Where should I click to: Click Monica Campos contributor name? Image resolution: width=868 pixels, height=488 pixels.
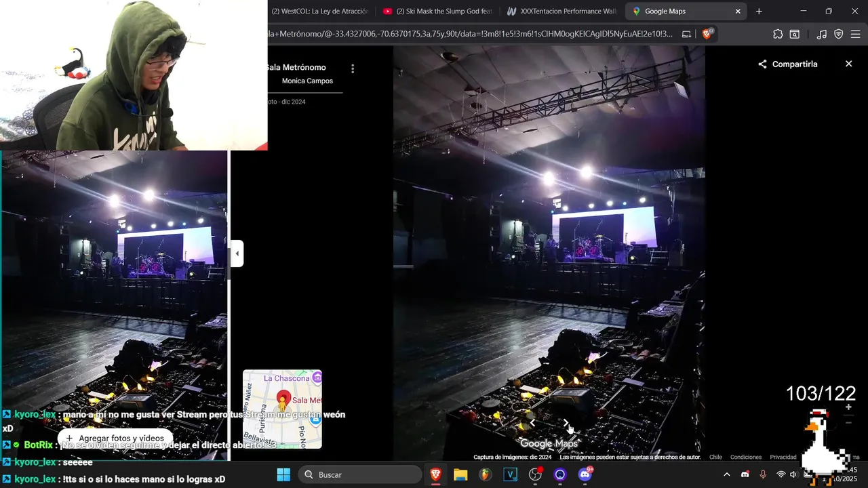(x=307, y=81)
